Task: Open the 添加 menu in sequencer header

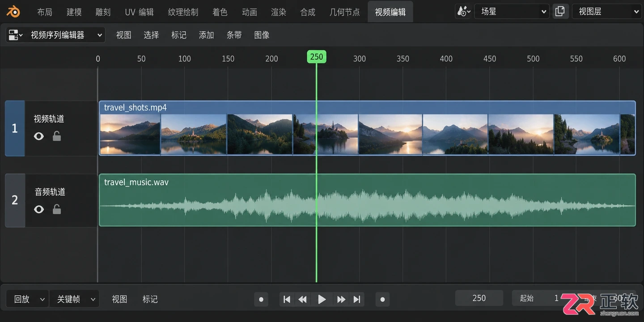Action: (206, 35)
